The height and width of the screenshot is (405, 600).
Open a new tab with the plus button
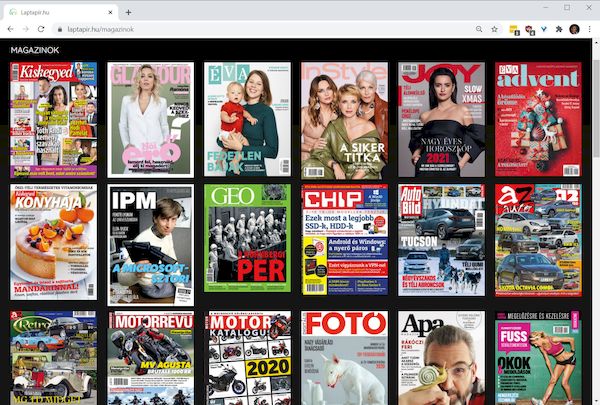click(x=129, y=12)
